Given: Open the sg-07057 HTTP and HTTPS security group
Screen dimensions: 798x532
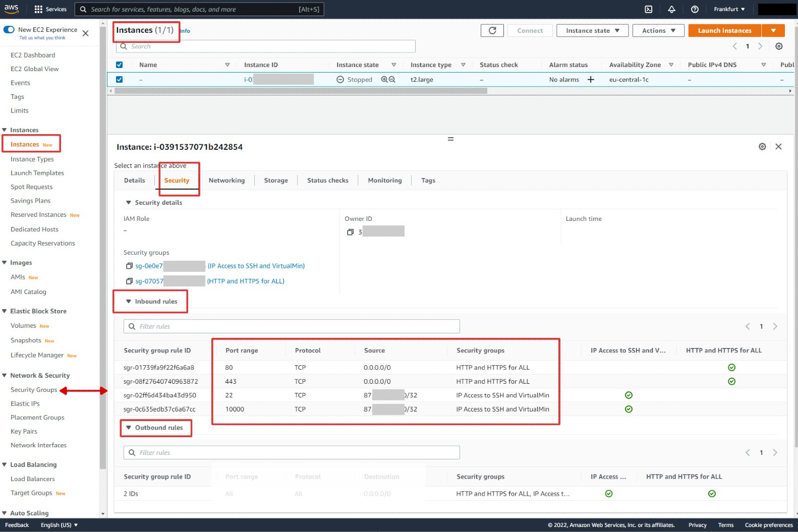Looking at the screenshot, I should (210, 281).
